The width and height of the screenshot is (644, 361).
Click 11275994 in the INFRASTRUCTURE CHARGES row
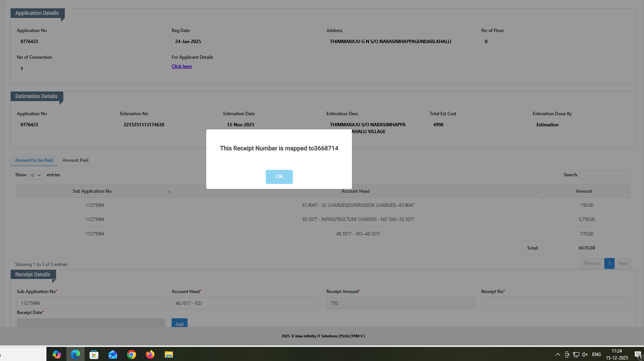95,219
